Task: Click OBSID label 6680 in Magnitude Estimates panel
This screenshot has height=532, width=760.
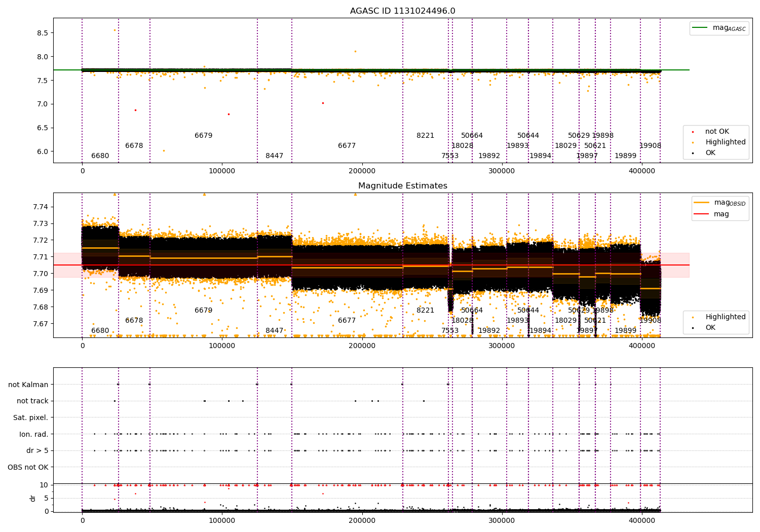Action: point(100,331)
